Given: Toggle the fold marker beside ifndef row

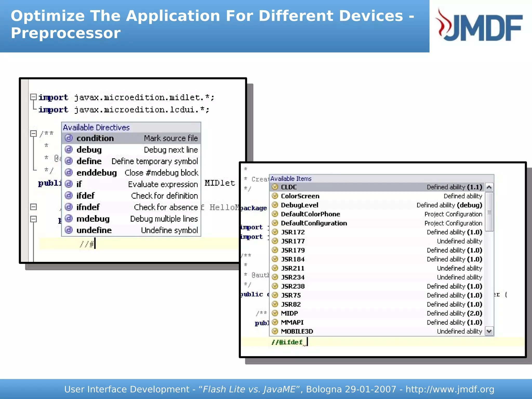Looking at the screenshot, I should coord(33,207).
